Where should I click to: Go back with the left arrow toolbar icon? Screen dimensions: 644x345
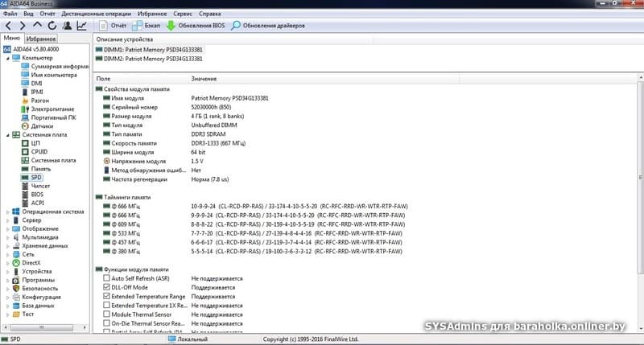[x=8, y=26]
